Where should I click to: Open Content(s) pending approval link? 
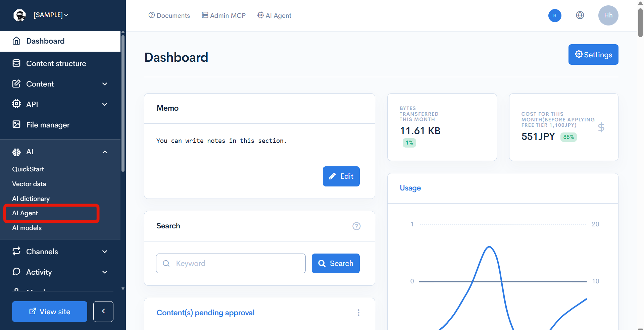(x=205, y=313)
